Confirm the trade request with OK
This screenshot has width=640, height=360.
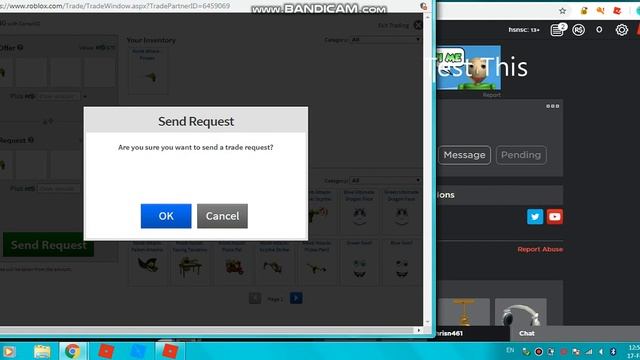click(166, 216)
